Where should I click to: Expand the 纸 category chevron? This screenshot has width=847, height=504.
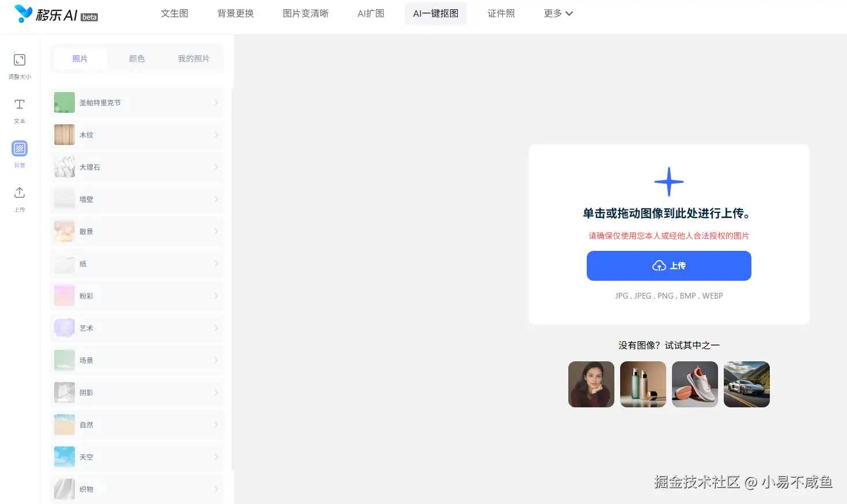(217, 264)
